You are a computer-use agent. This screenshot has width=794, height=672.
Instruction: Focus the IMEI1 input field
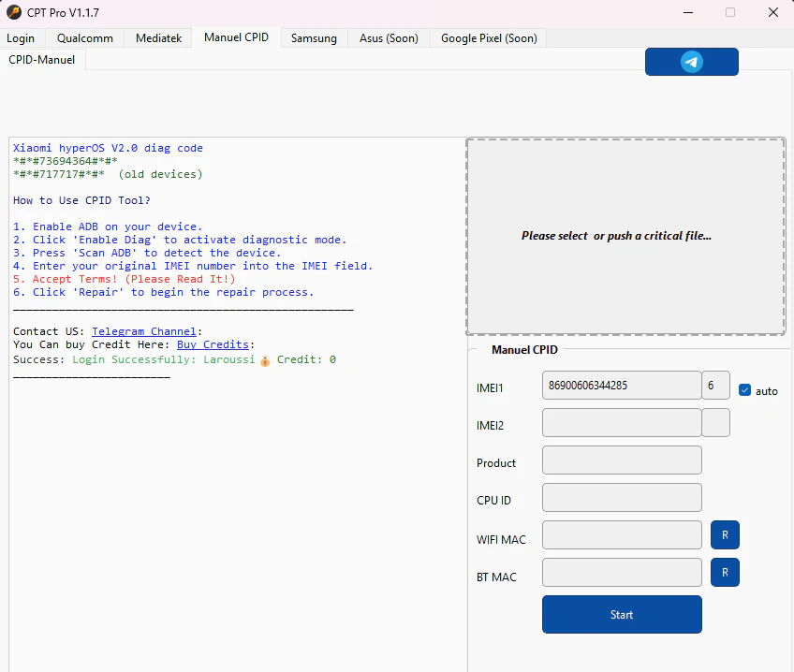click(x=622, y=385)
